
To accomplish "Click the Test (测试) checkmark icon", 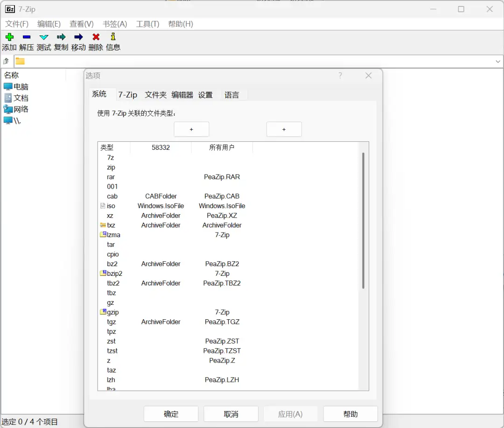I will [x=44, y=37].
